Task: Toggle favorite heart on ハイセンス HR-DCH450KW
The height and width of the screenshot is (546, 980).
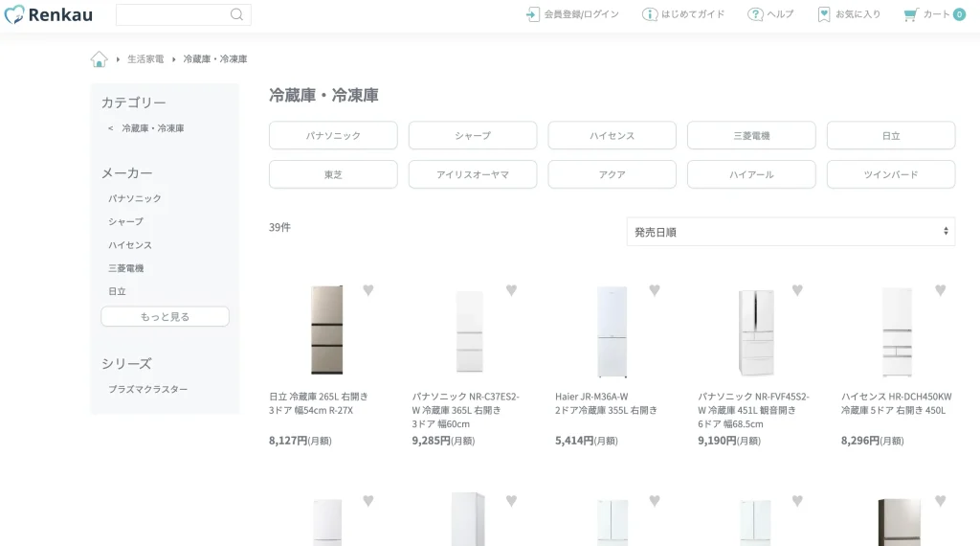Action: [x=940, y=290]
